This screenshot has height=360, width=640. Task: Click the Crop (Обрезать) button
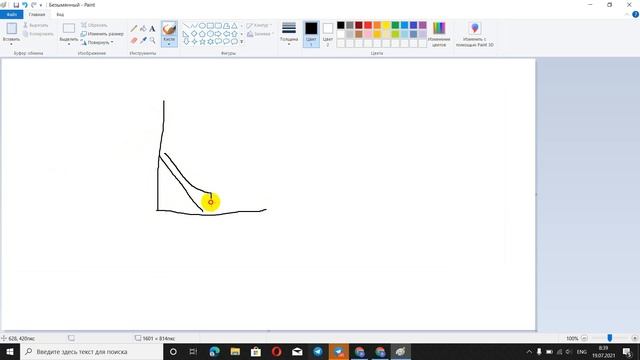[94, 25]
